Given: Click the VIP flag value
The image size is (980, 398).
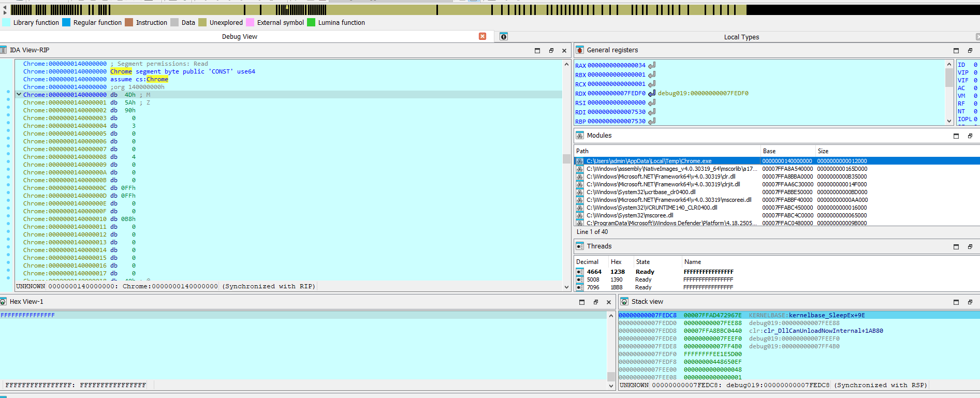Looking at the screenshot, I should click(x=975, y=72).
